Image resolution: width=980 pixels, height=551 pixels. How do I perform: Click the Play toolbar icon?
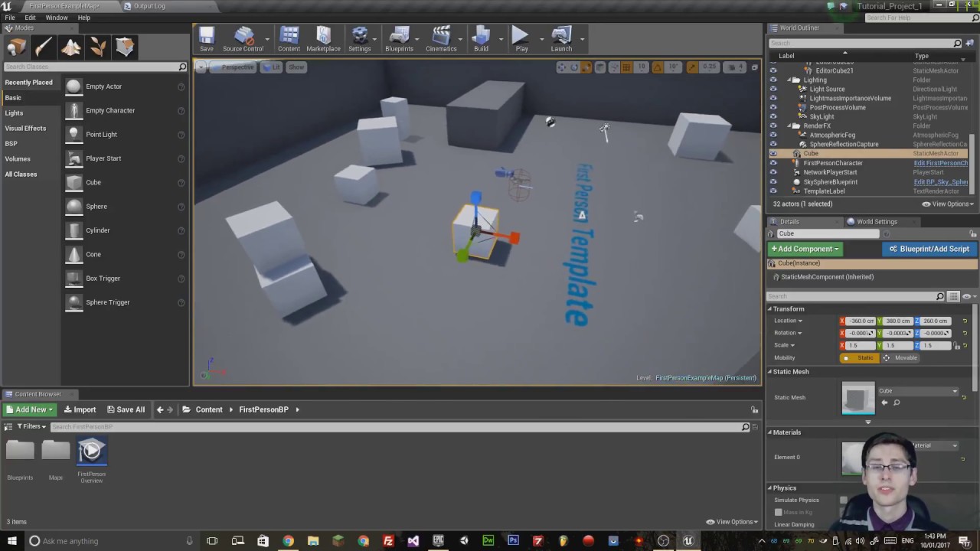pos(521,39)
